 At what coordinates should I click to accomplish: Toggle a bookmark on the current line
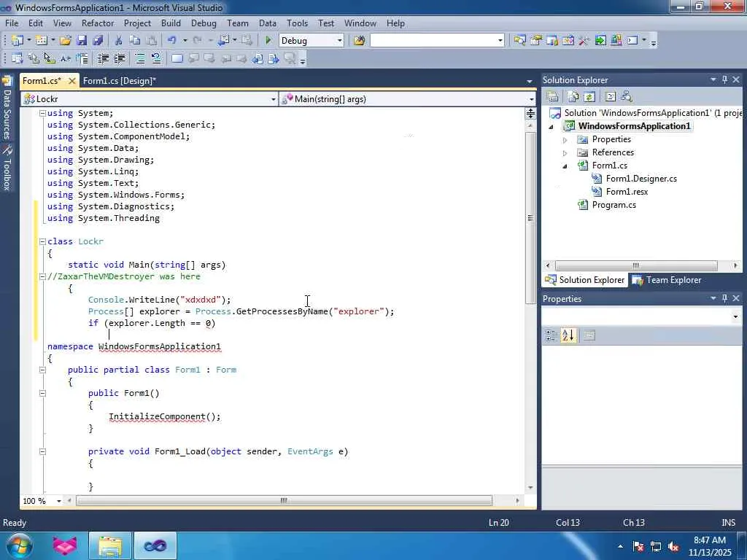pyautogui.click(x=177, y=58)
